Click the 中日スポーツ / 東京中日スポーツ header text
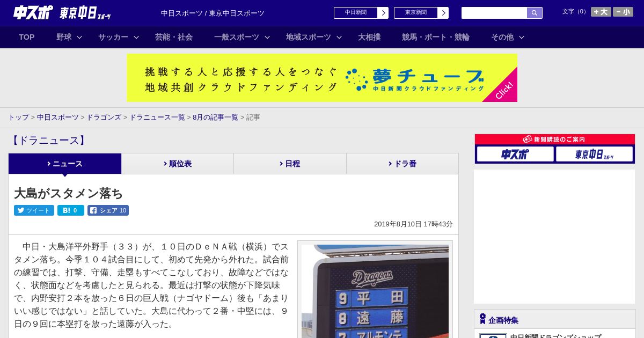The image size is (644, 338). 213,13
